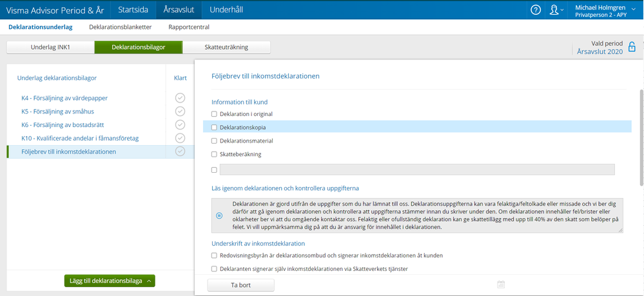Click the custom information text field
The height and width of the screenshot is (296, 644).
coord(417,170)
